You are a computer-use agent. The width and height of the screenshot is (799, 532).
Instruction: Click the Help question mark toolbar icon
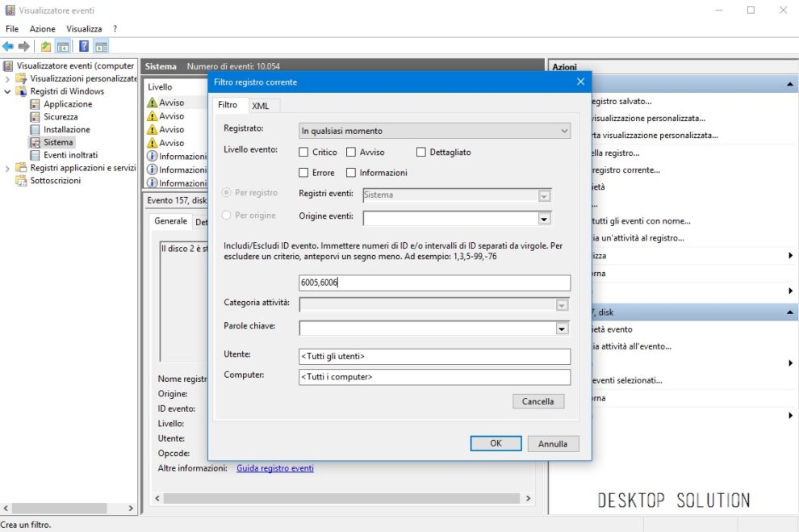point(83,47)
